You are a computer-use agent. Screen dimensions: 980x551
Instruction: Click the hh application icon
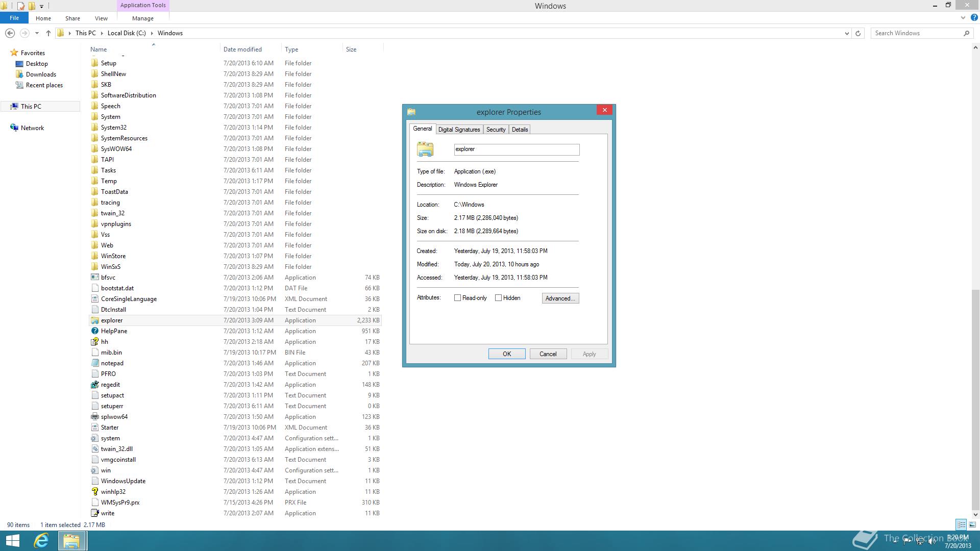(94, 342)
